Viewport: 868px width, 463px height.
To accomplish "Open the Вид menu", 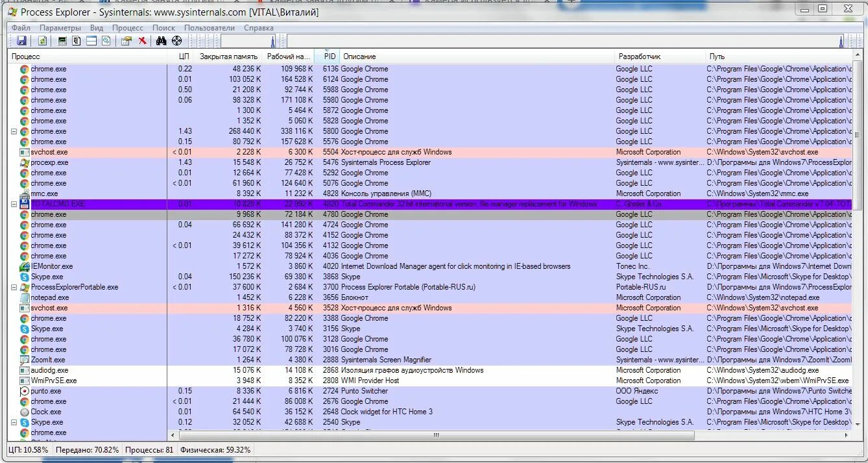I will pos(97,28).
